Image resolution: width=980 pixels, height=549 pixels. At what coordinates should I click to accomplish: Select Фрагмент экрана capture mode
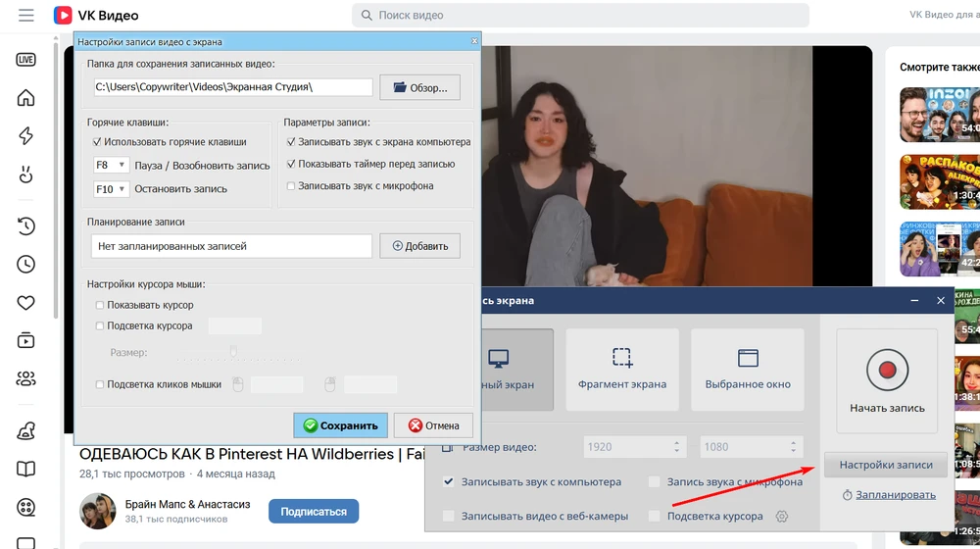622,370
